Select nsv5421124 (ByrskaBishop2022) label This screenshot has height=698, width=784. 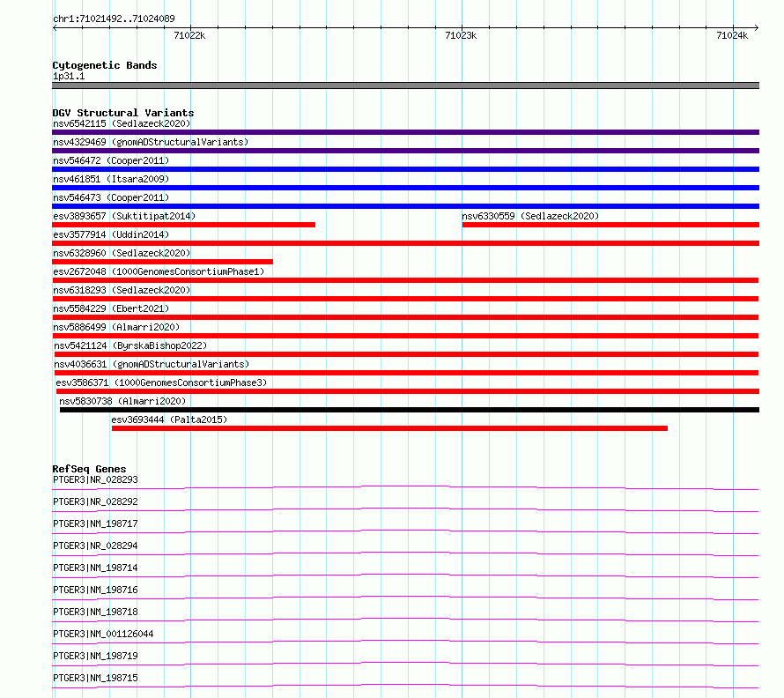[130, 345]
